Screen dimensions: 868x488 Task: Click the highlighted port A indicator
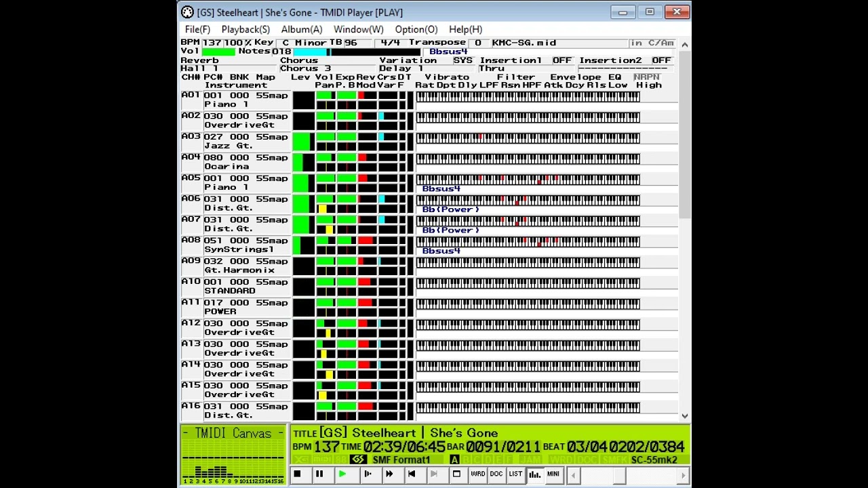tap(454, 460)
